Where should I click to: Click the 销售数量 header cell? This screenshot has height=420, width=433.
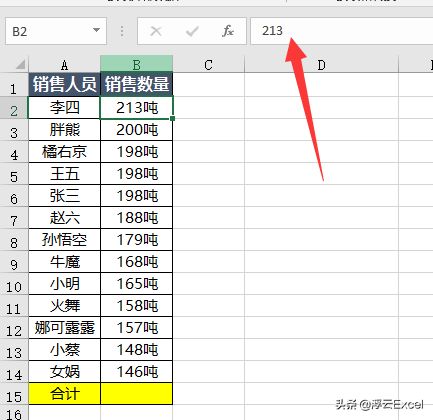[x=136, y=84]
